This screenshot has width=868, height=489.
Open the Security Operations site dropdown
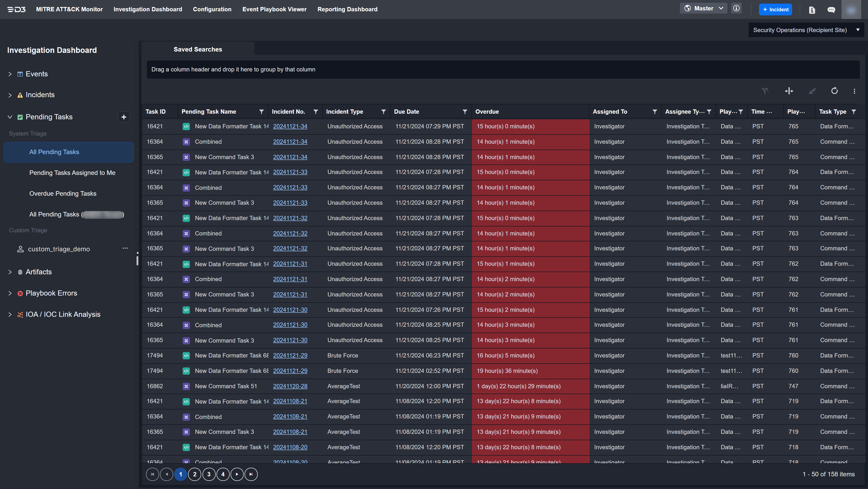coord(806,30)
